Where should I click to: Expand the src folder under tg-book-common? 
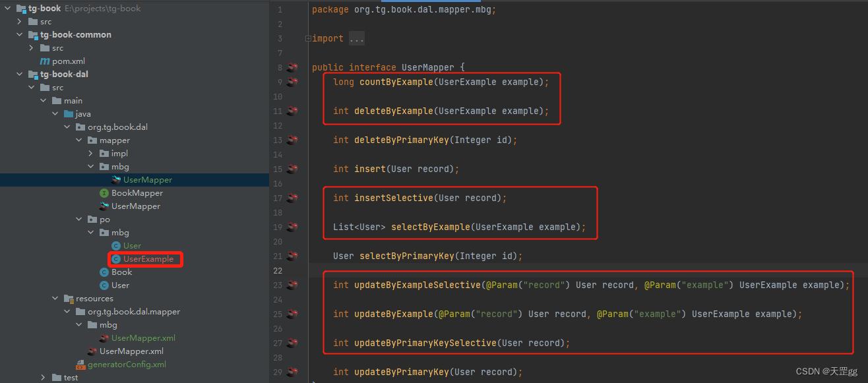32,48
